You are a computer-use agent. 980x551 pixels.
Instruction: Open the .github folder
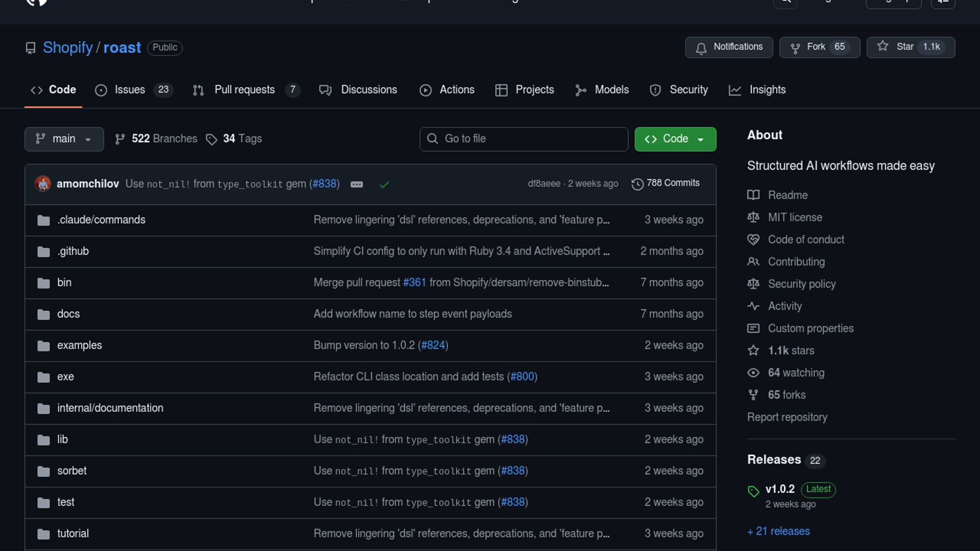tap(73, 252)
